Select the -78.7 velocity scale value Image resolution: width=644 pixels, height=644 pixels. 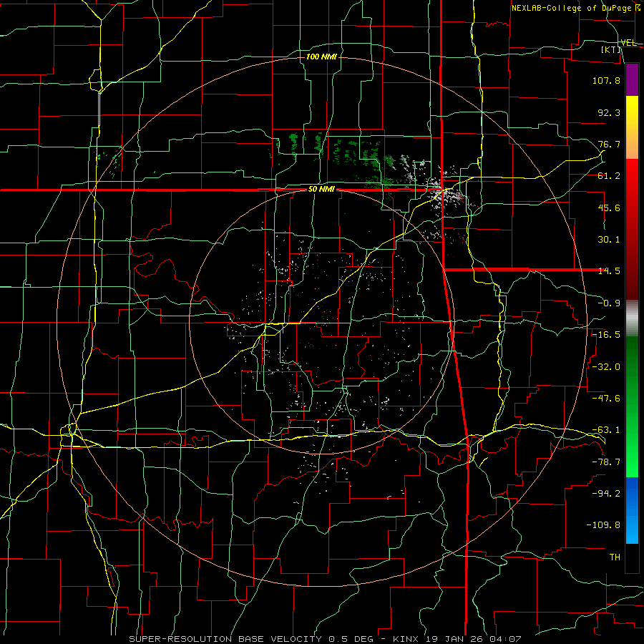coord(606,462)
